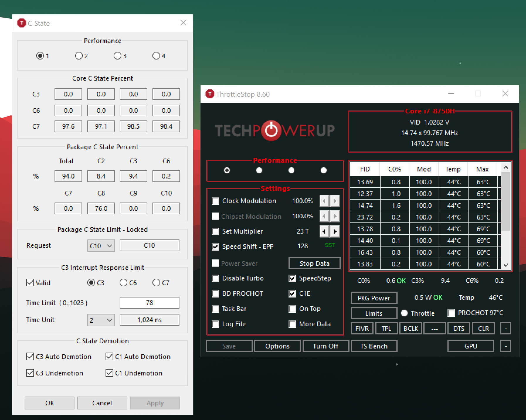Viewport: 526px width, 420px height.
Task: Decrease Clock Modulation with left arrow
Action: coord(324,201)
